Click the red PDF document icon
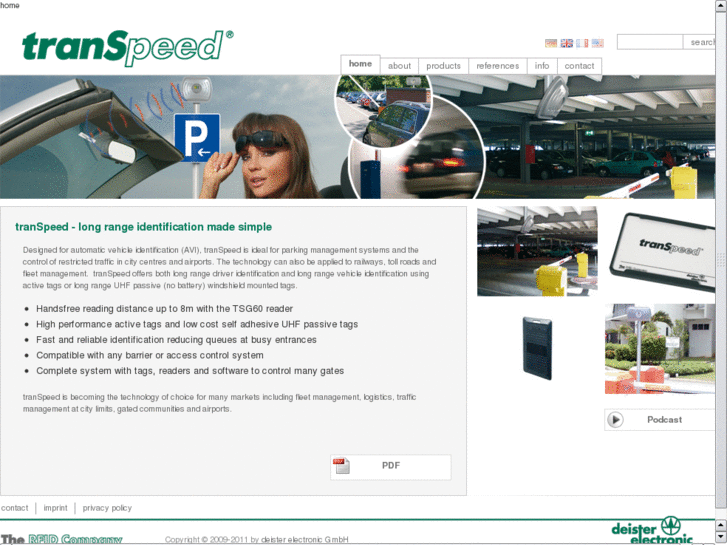This screenshot has width=727, height=545. pyautogui.click(x=341, y=466)
